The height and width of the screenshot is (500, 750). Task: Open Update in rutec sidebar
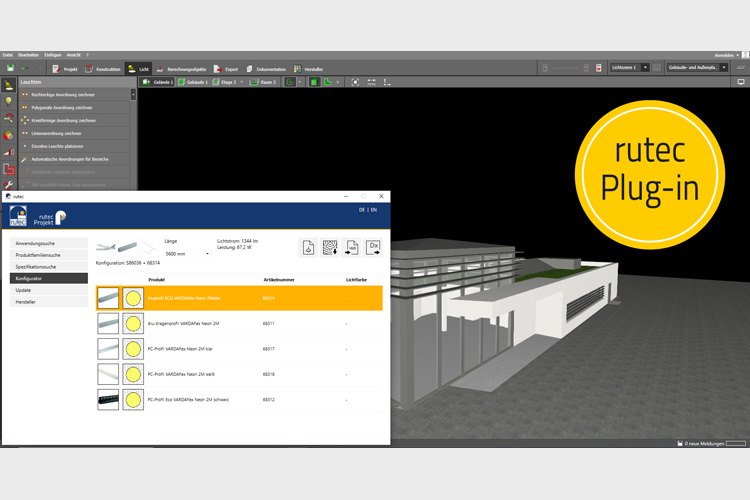[49, 290]
